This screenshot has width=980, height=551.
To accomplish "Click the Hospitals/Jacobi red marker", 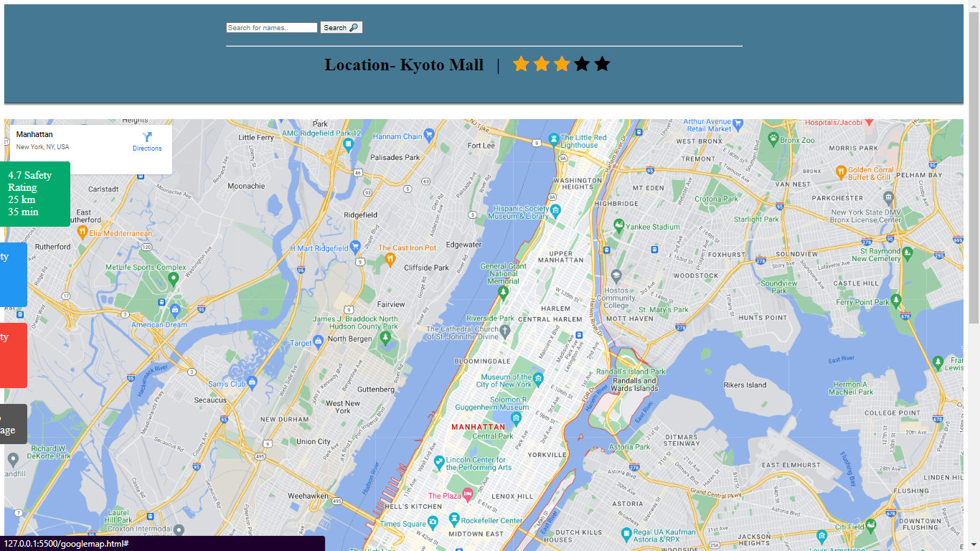I will (870, 121).
